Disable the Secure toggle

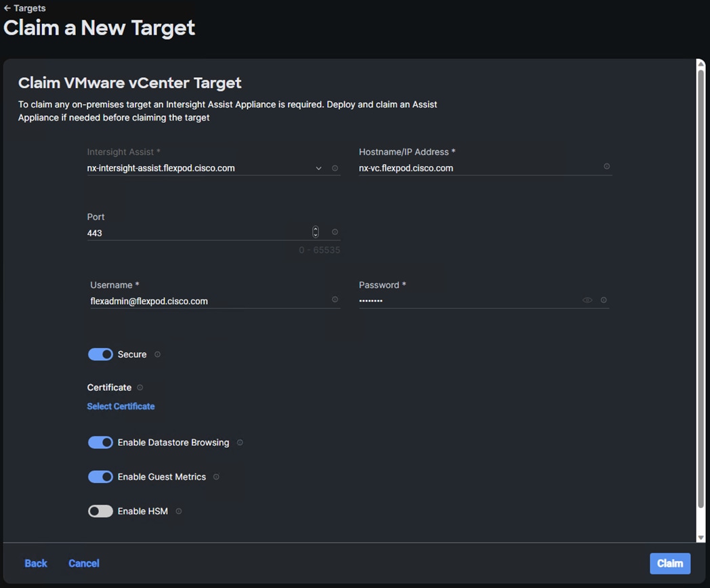tap(100, 354)
